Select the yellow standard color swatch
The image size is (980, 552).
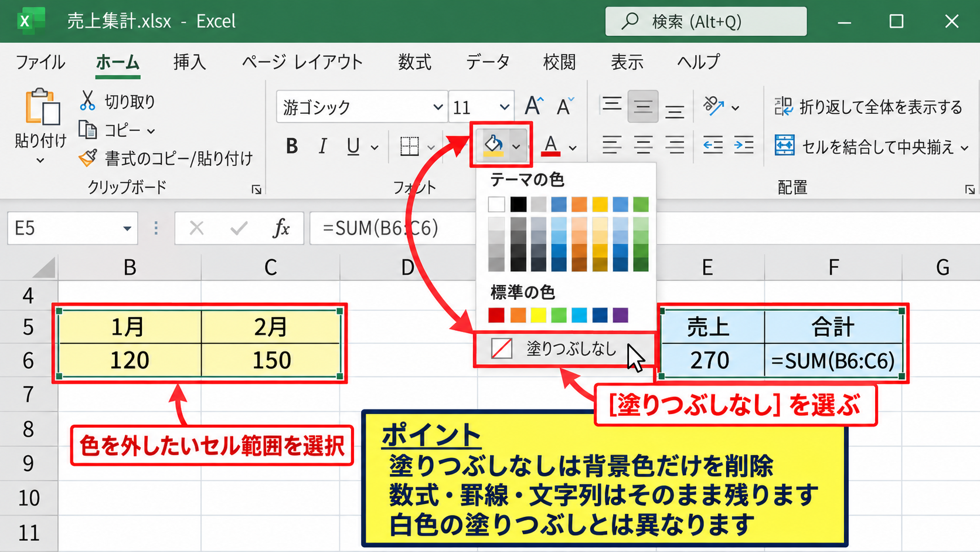click(x=538, y=316)
